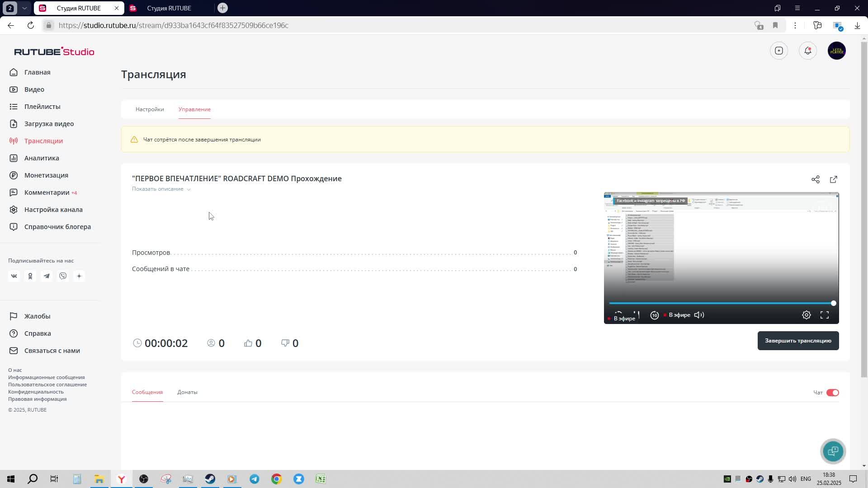Expand Показать описание
Screen dimensions: 868x488
click(161, 189)
